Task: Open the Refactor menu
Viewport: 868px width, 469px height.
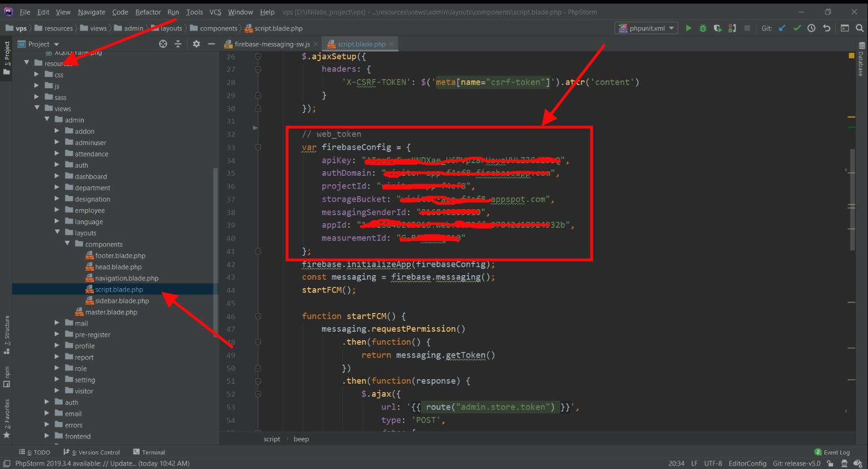Action: [x=147, y=12]
